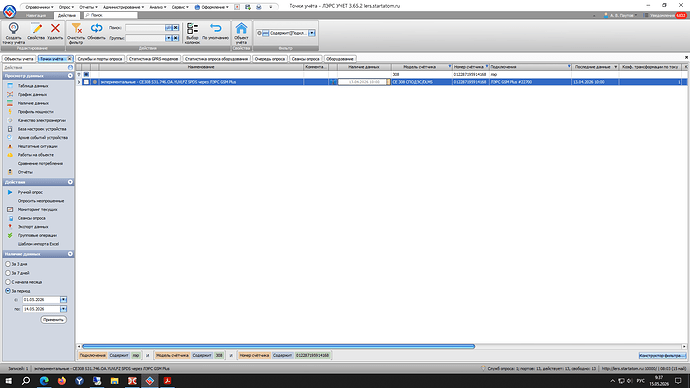690x388 pixels.
Task: Click Очистить фильтр funnel icon
Action: click(77, 29)
